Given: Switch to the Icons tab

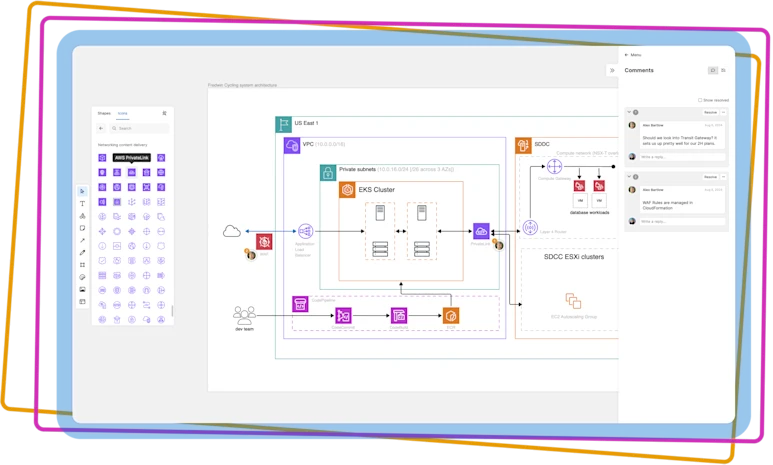Looking at the screenshot, I should point(122,113).
